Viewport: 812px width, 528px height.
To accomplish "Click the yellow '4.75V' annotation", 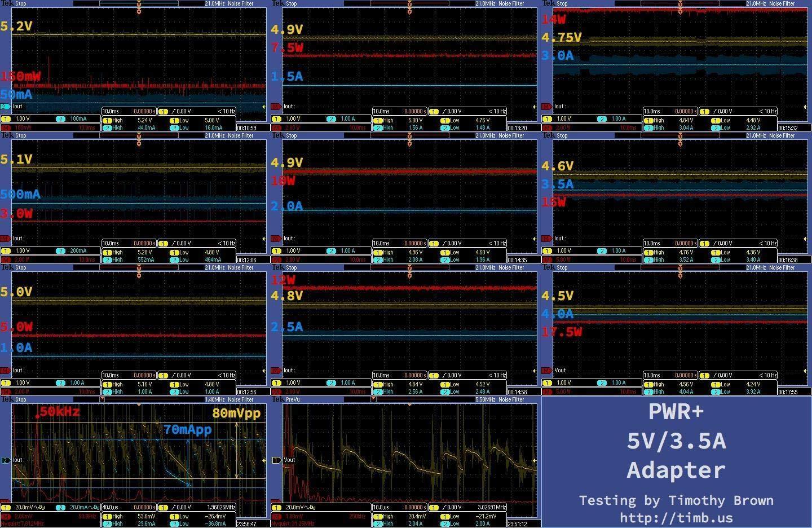I will [561, 37].
